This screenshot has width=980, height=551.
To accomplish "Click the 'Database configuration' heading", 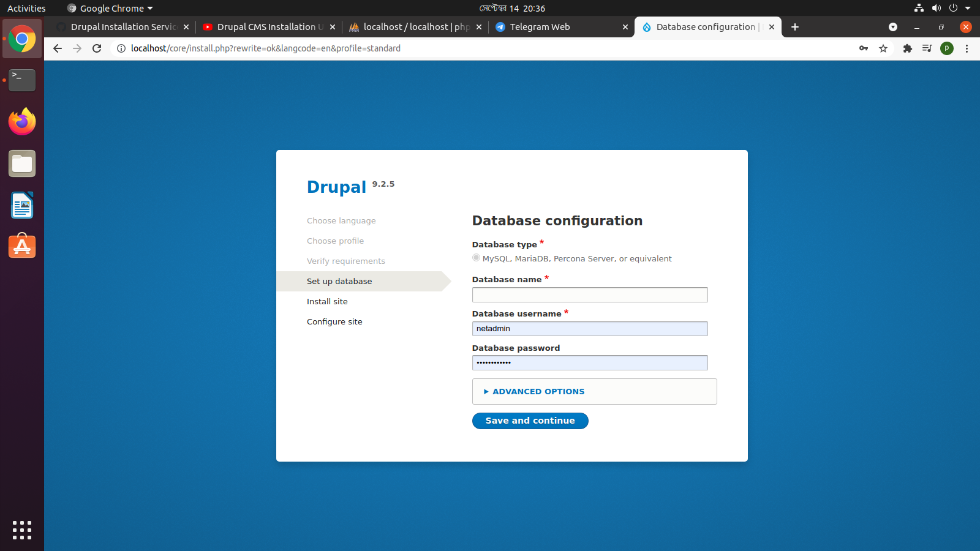I will pyautogui.click(x=557, y=221).
